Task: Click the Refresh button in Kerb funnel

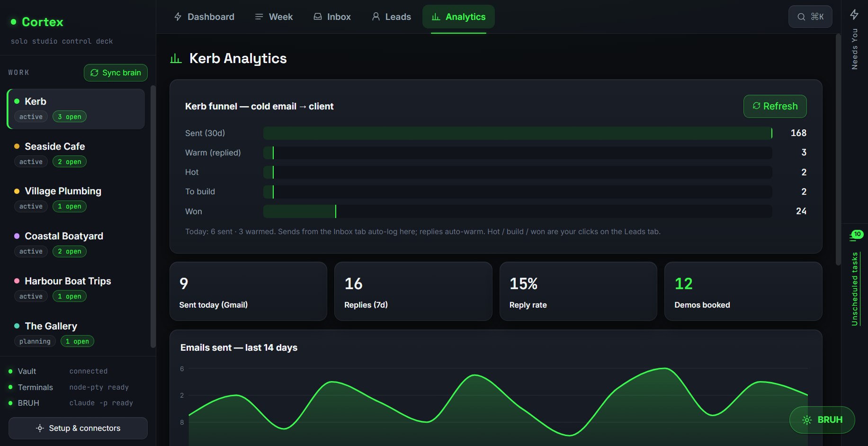Action: (x=775, y=106)
